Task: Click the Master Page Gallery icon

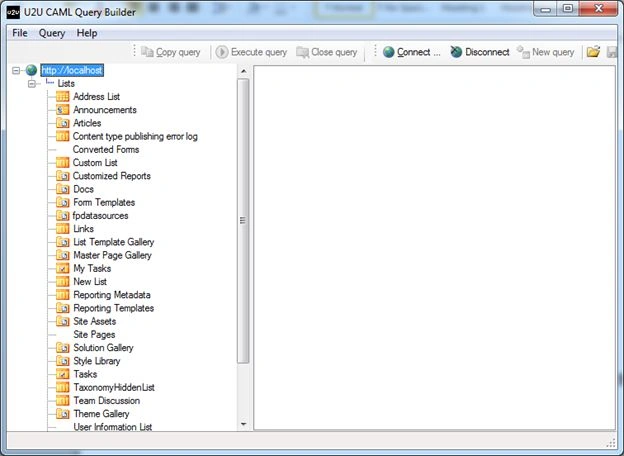Action: pos(62,255)
